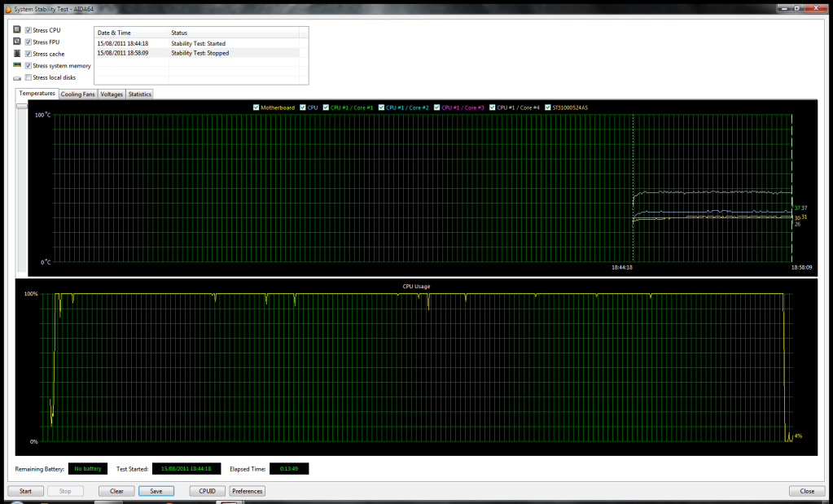Open the Voltages tab
Image resolution: width=833 pixels, height=504 pixels.
[111, 94]
